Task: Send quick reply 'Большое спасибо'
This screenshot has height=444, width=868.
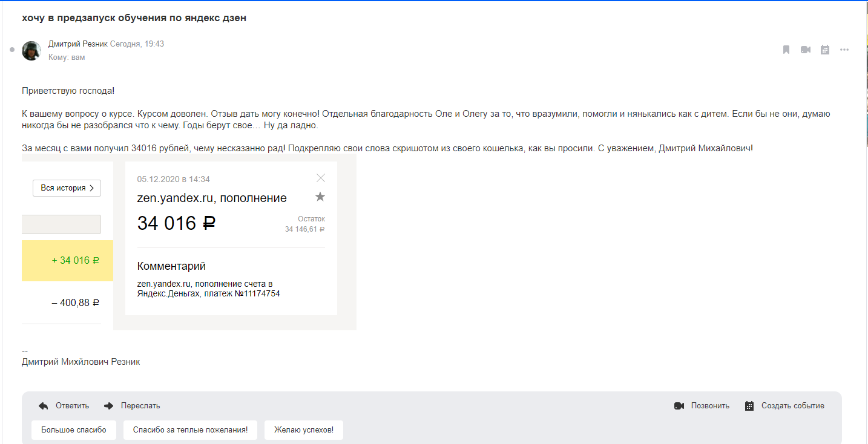Action: click(74, 430)
